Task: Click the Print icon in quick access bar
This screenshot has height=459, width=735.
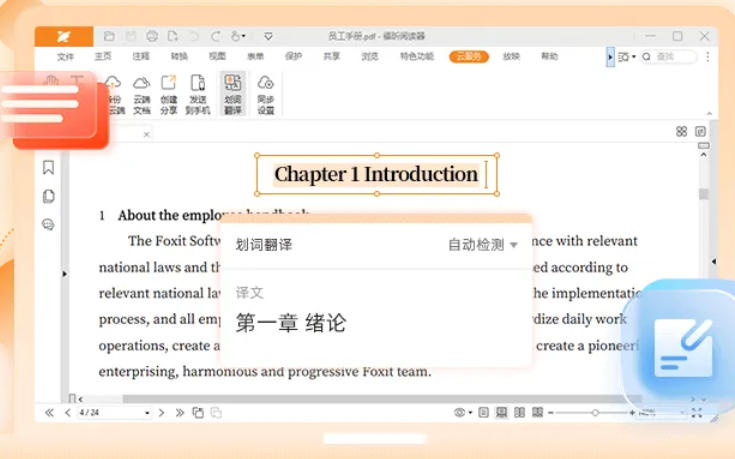Action: (152, 36)
